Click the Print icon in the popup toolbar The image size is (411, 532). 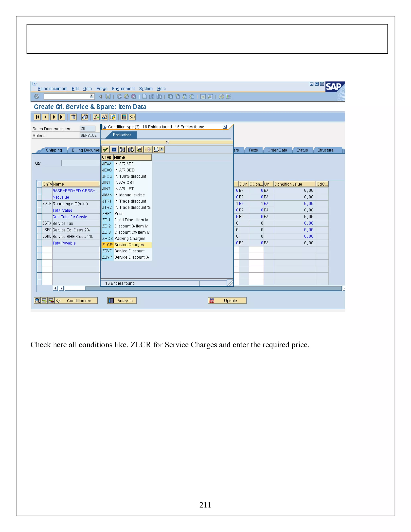tap(156, 150)
